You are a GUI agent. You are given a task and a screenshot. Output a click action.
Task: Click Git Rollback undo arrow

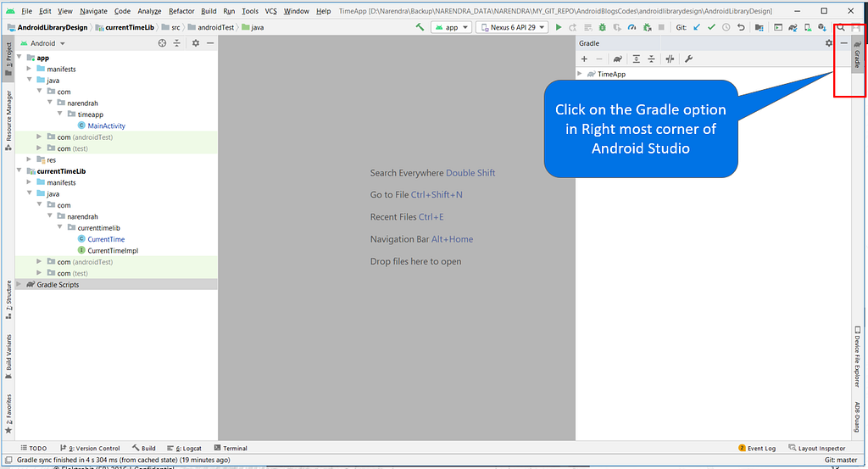point(741,27)
